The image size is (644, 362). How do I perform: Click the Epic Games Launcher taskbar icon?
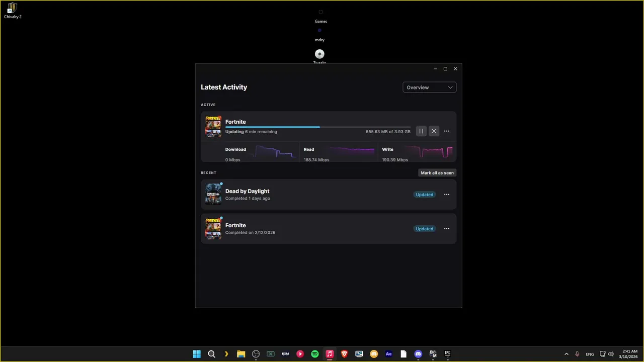tap(447, 354)
